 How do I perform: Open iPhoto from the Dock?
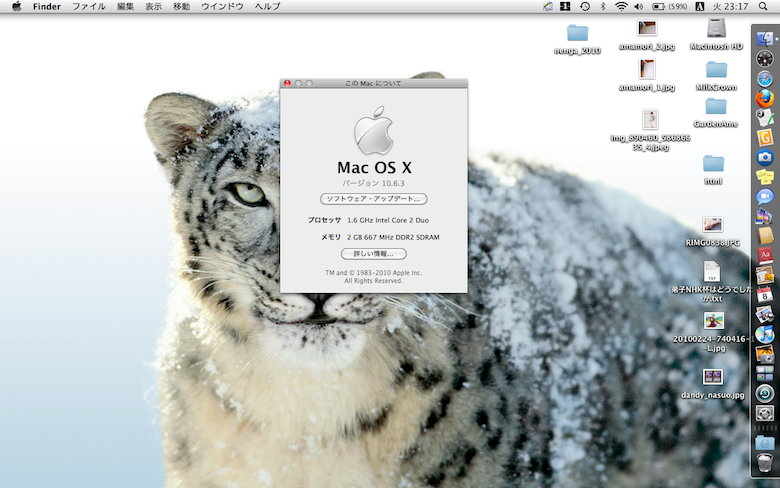click(x=765, y=354)
